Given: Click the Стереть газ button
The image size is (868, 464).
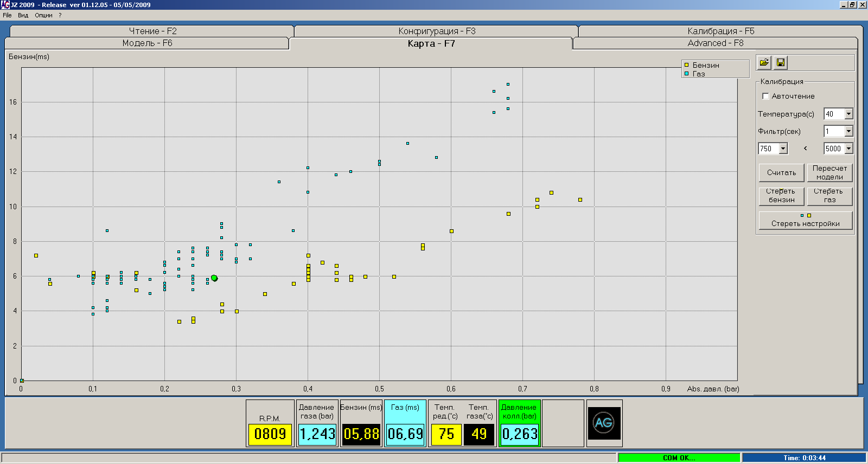Looking at the screenshot, I should coord(829,196).
